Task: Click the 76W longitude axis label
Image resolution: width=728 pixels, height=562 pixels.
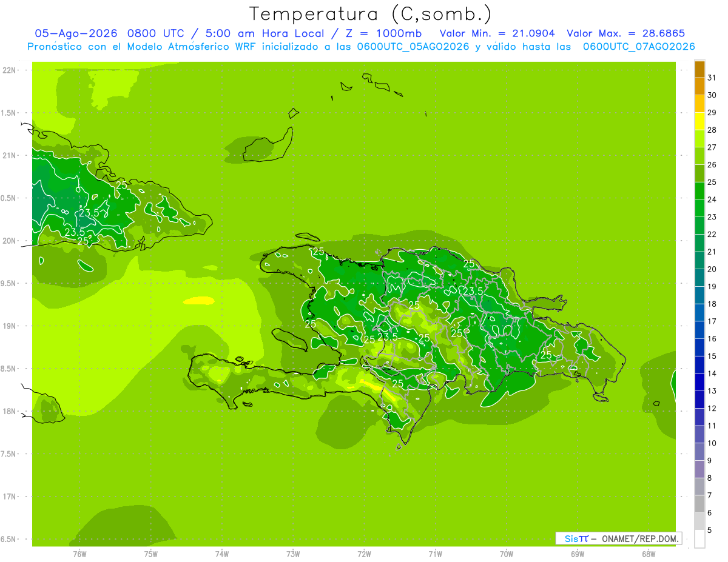Action: point(79,554)
